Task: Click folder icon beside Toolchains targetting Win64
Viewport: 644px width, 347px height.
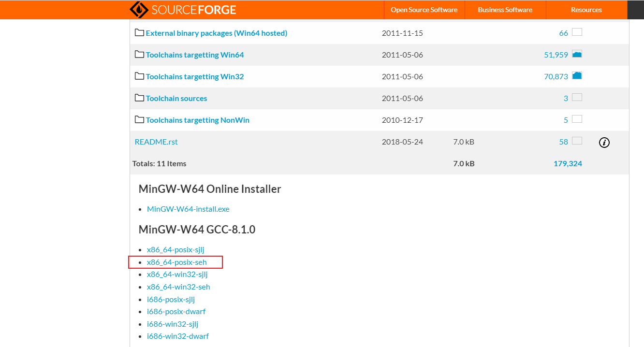Action: (x=139, y=54)
